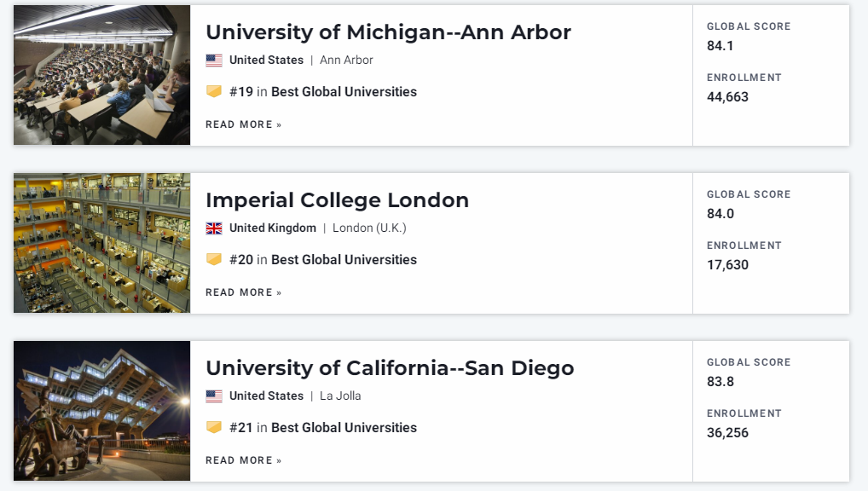The width and height of the screenshot is (868, 491).
Task: Click the yellow badge icon next to #19
Action: pyautogui.click(x=214, y=91)
